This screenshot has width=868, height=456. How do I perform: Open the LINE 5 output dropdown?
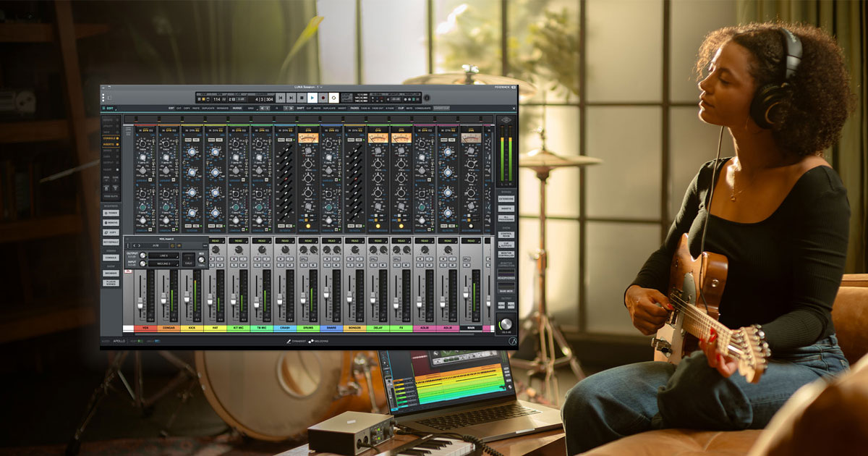pyautogui.click(x=164, y=256)
